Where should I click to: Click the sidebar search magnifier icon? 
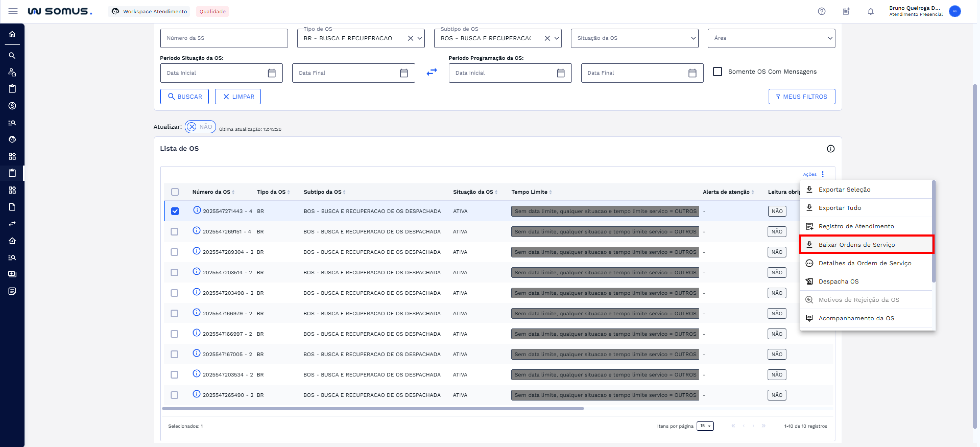(12, 55)
